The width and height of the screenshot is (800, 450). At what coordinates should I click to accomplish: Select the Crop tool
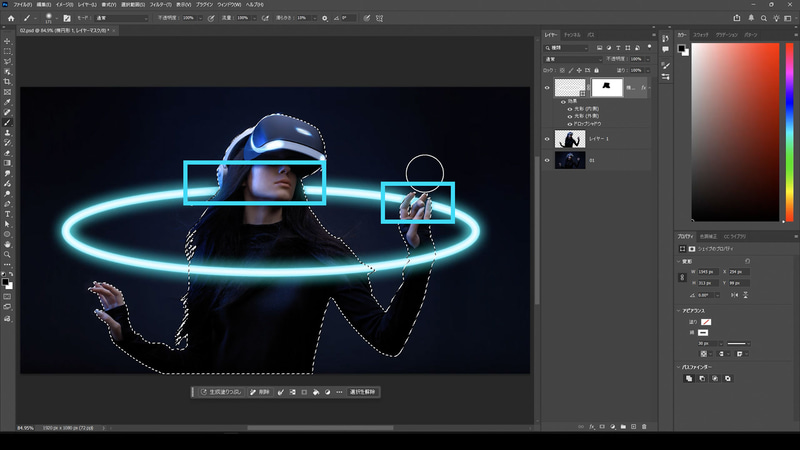(7, 81)
